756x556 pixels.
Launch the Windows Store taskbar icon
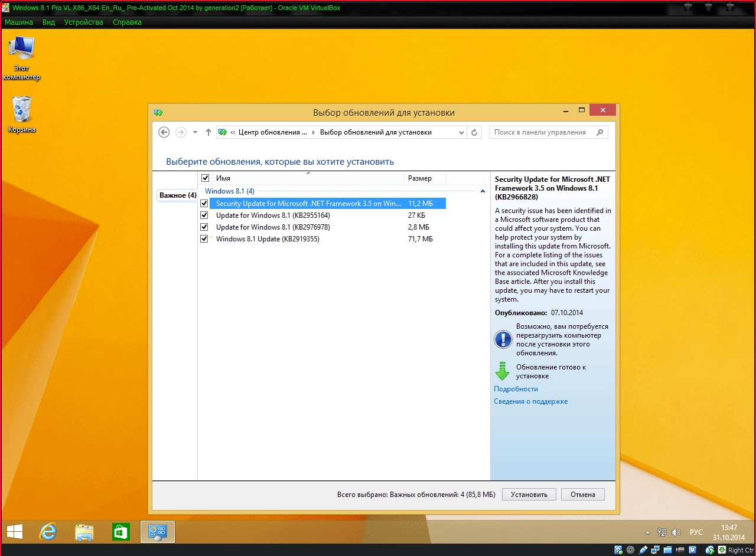coord(121,532)
